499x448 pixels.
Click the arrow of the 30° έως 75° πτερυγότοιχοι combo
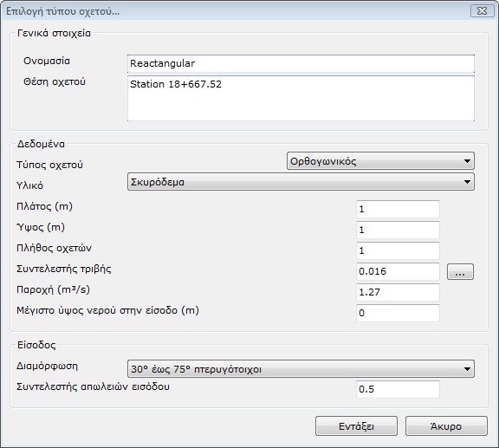tap(467, 369)
